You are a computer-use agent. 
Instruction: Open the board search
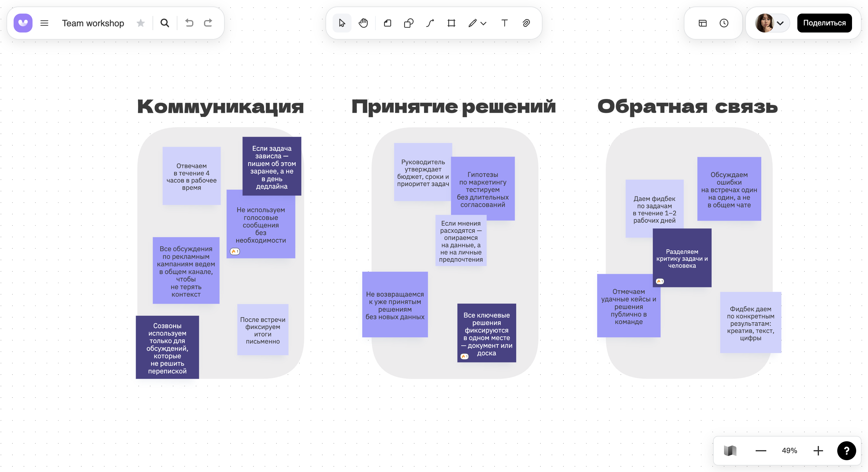[165, 23]
